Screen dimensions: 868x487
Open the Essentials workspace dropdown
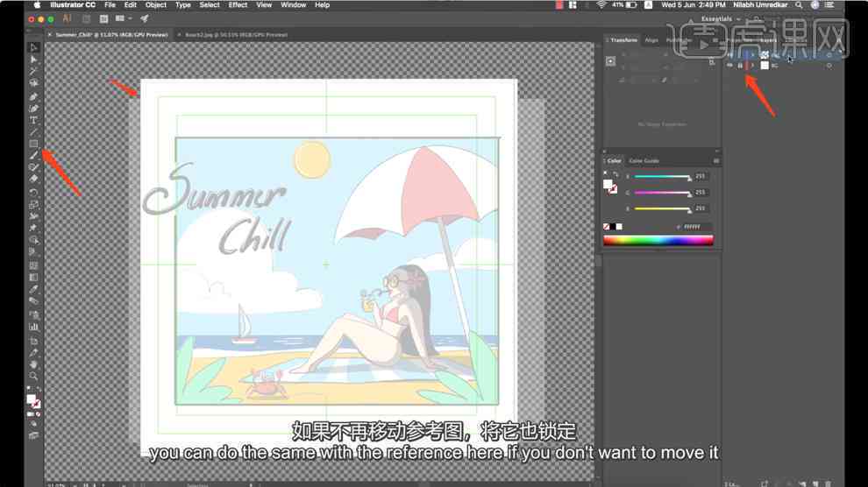720,18
